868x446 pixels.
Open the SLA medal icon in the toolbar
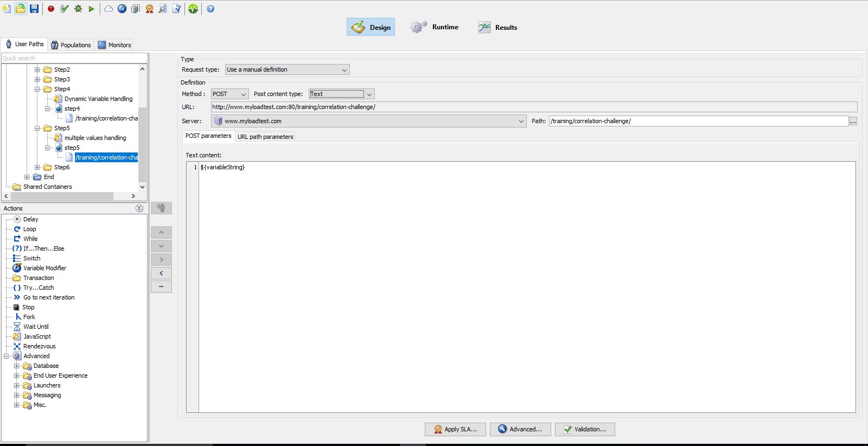(149, 9)
